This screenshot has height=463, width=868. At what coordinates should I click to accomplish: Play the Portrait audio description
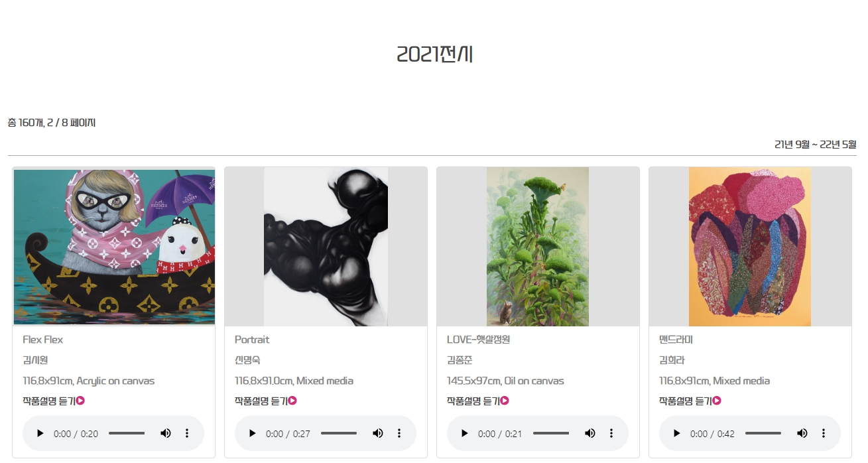click(x=252, y=433)
